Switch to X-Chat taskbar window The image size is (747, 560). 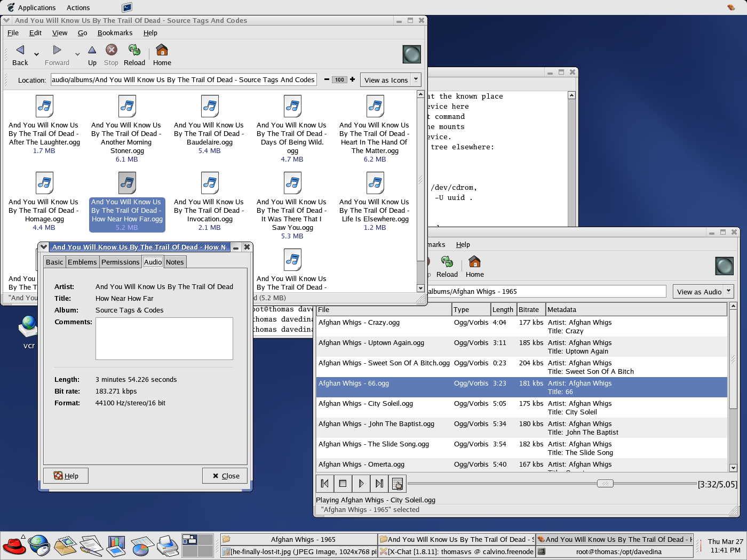click(x=456, y=551)
